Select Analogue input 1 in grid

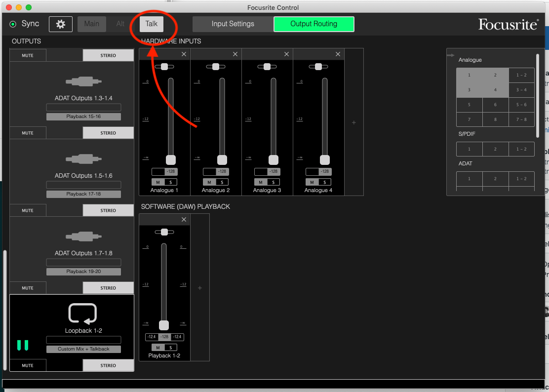[x=469, y=75]
